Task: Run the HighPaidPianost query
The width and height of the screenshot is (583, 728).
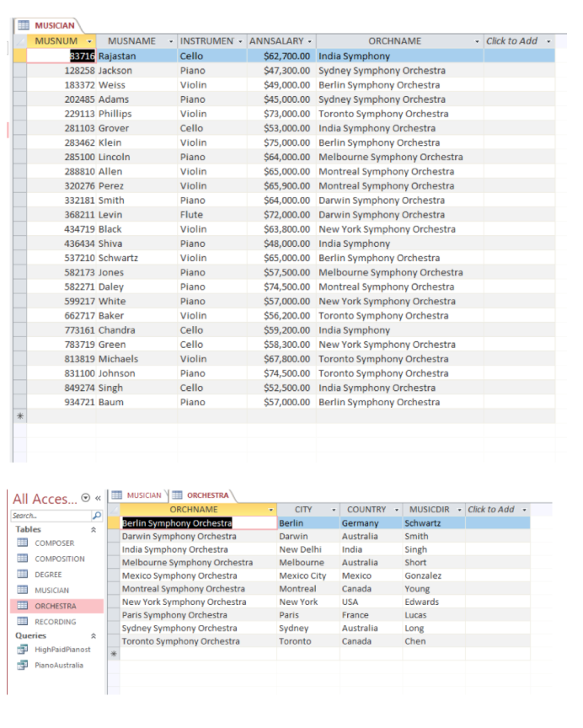Action: [62, 650]
